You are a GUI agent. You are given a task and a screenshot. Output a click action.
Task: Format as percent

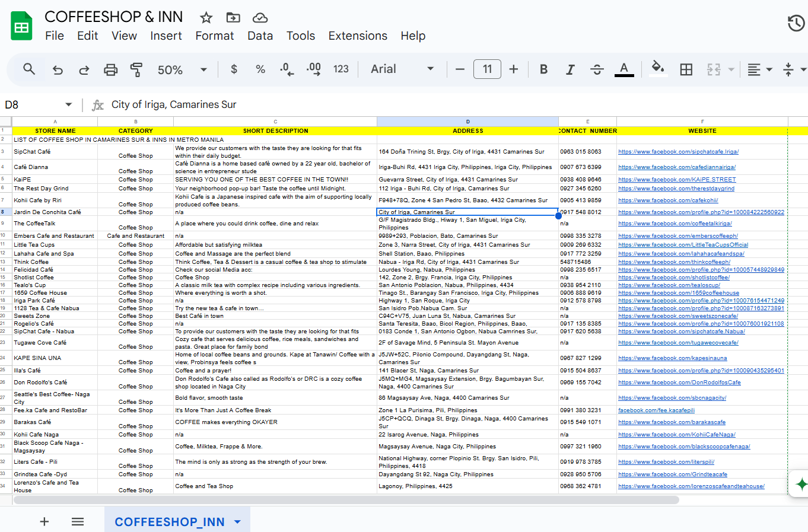(x=260, y=69)
